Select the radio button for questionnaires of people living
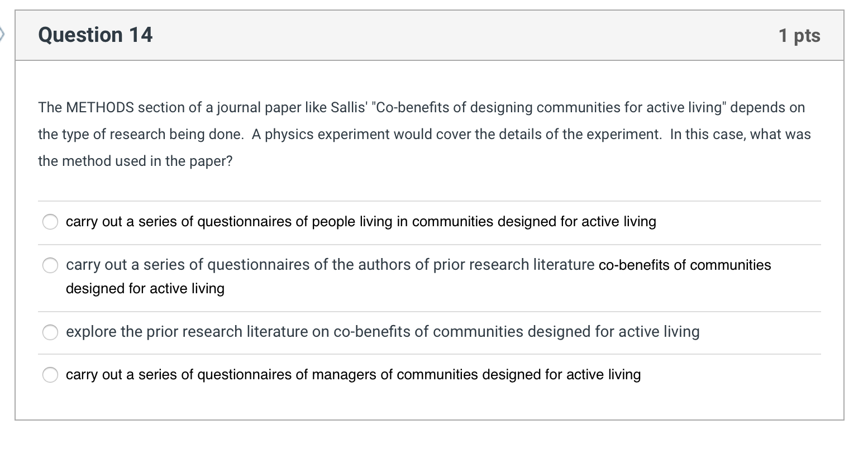The height and width of the screenshot is (458, 868). (x=50, y=222)
